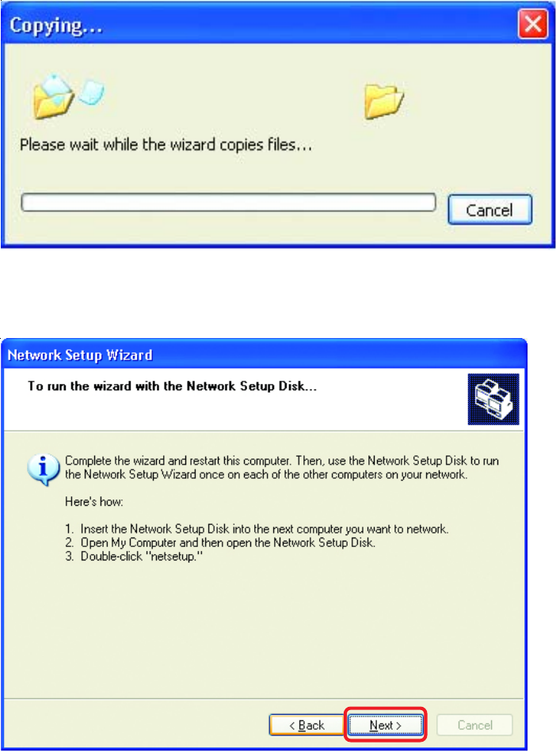Go Back to the previous wizard page
Screen dimensions: 556x756
pos(307,724)
